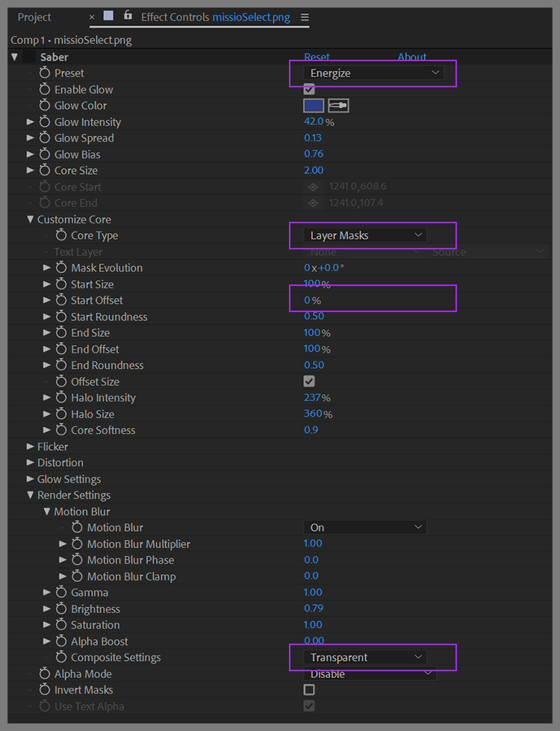Toggle the Enable Glow checkbox
560x731 pixels.
click(308, 89)
